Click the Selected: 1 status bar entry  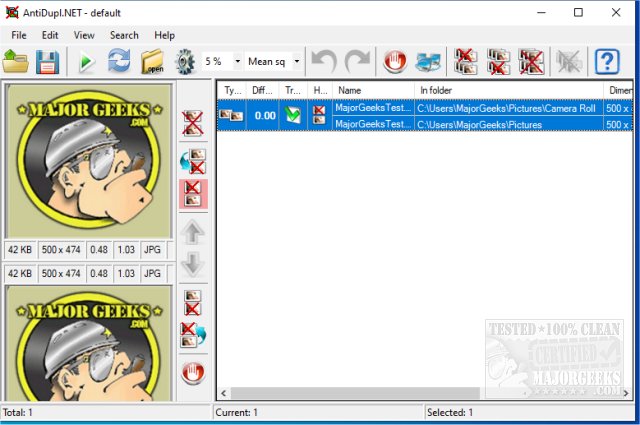click(450, 412)
